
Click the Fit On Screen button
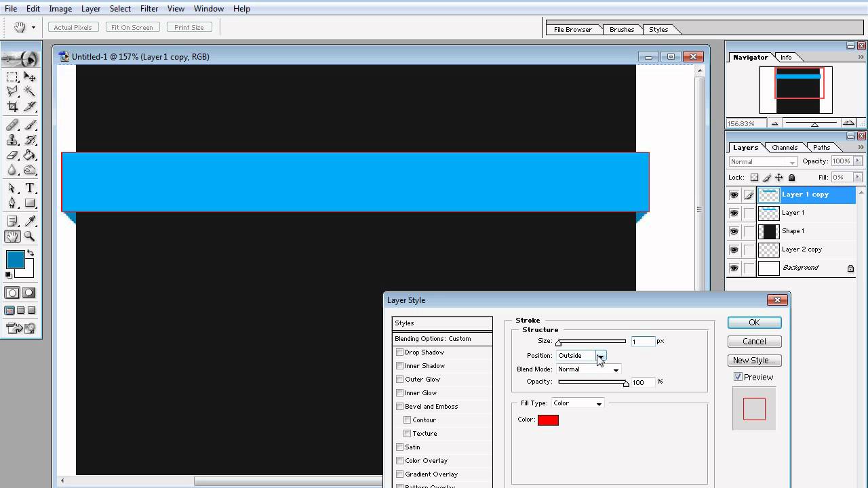(x=132, y=27)
